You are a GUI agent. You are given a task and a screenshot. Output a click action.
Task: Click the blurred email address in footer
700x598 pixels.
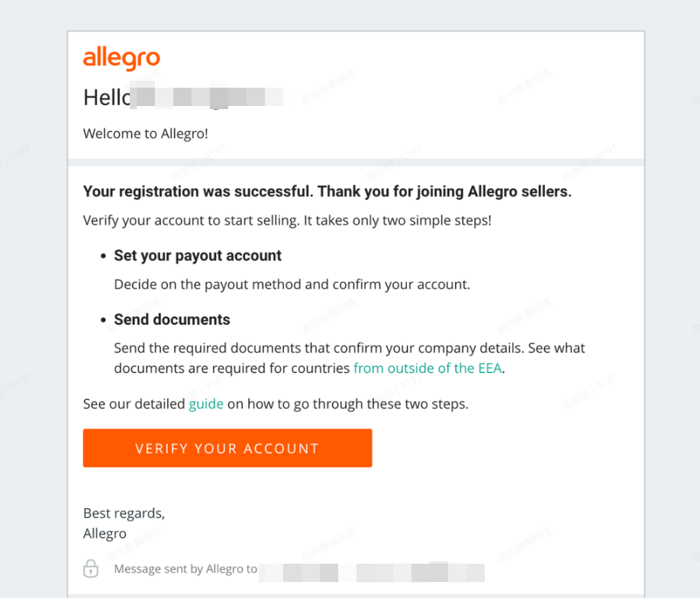(x=372, y=571)
